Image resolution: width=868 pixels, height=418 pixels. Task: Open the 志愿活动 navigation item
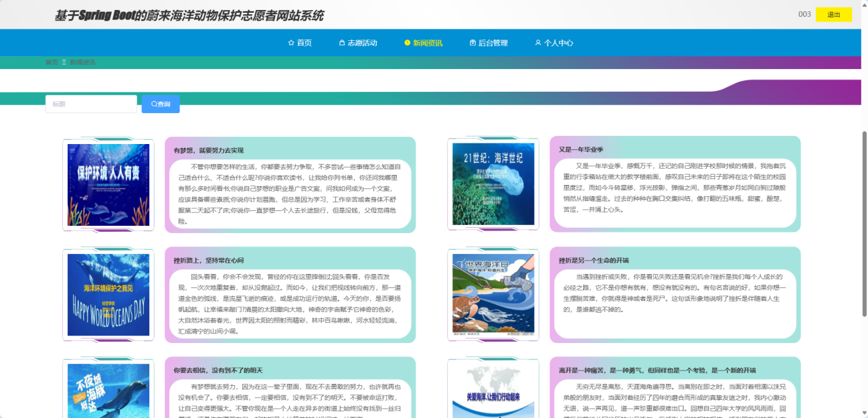(358, 43)
